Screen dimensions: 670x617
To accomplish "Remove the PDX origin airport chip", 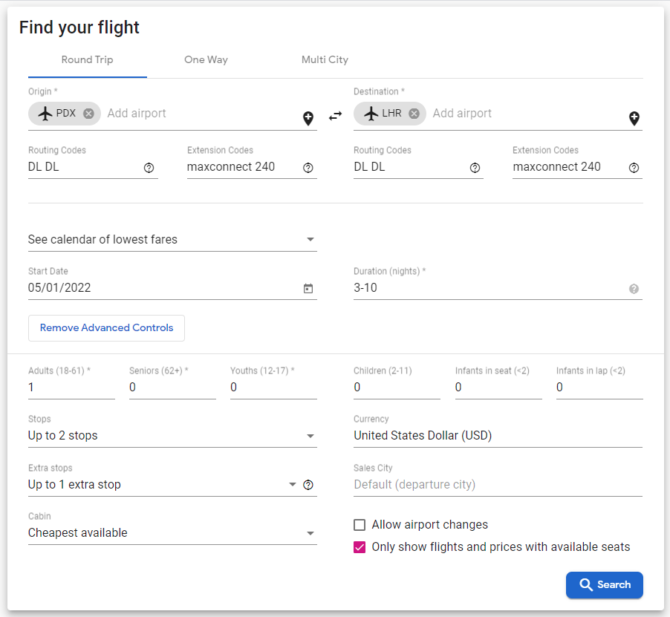I will click(x=88, y=114).
